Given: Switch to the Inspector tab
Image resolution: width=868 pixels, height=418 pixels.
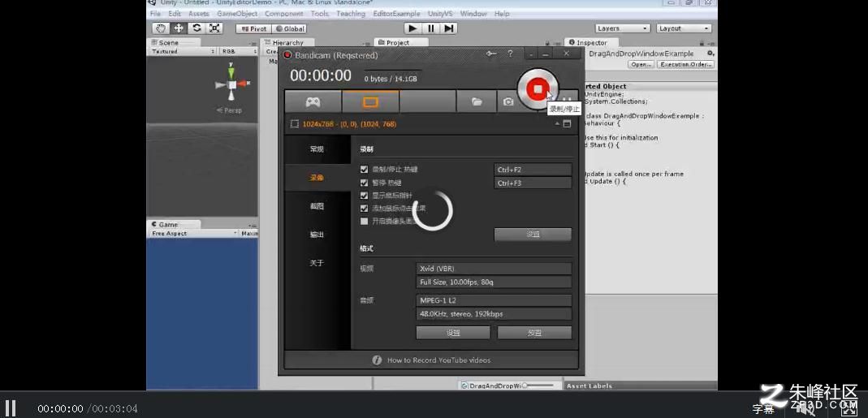Looking at the screenshot, I should point(591,43).
